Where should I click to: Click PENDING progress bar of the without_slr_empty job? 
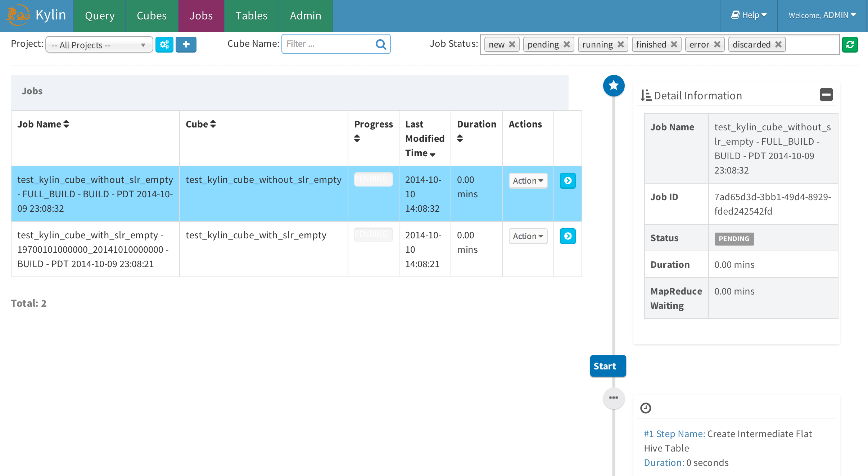pyautogui.click(x=373, y=179)
